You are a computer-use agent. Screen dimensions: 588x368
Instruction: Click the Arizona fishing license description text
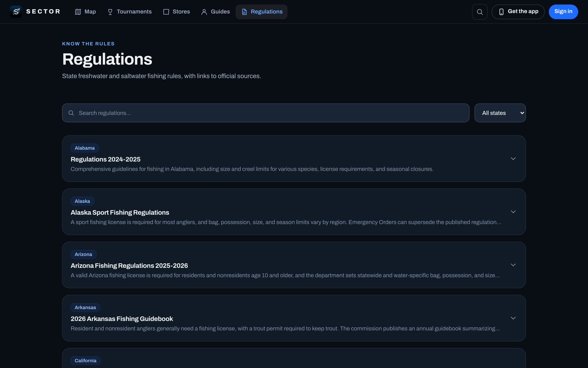pyautogui.click(x=285, y=275)
